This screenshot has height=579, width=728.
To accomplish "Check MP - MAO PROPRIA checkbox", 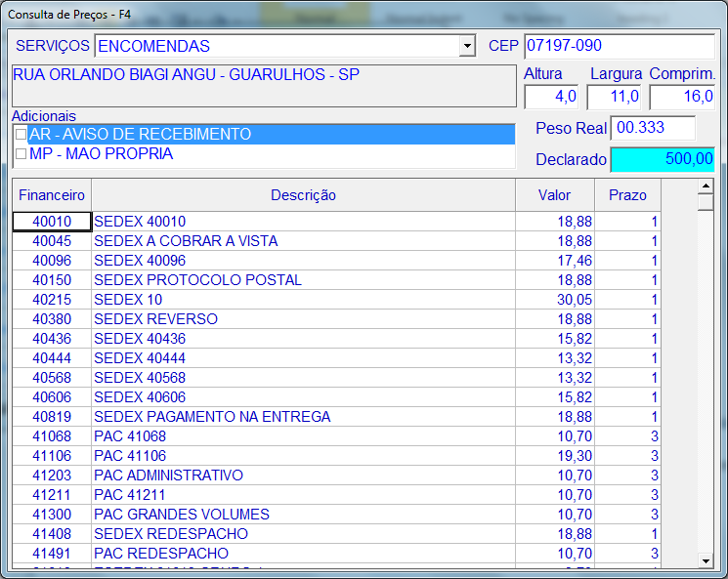I will tap(21, 153).
